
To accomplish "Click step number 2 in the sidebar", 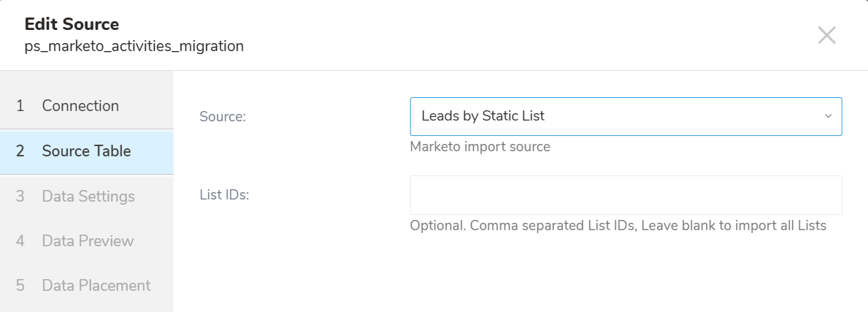I will pyautogui.click(x=20, y=151).
